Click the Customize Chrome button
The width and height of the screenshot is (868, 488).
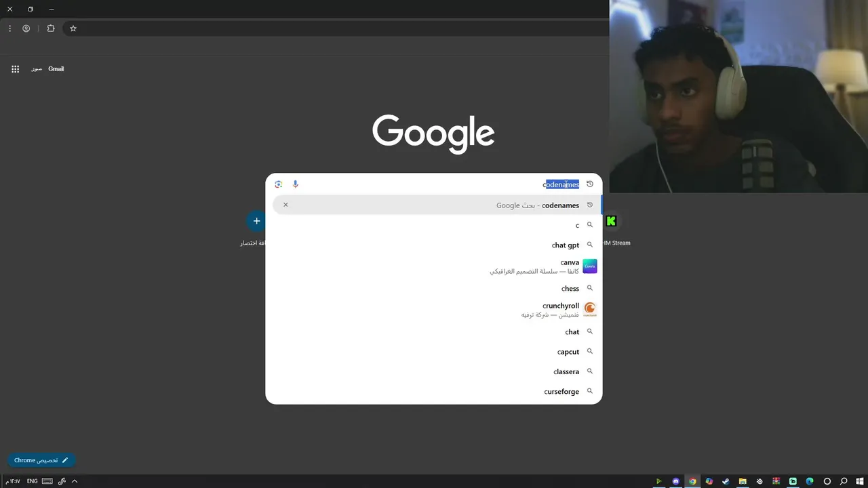point(41,460)
